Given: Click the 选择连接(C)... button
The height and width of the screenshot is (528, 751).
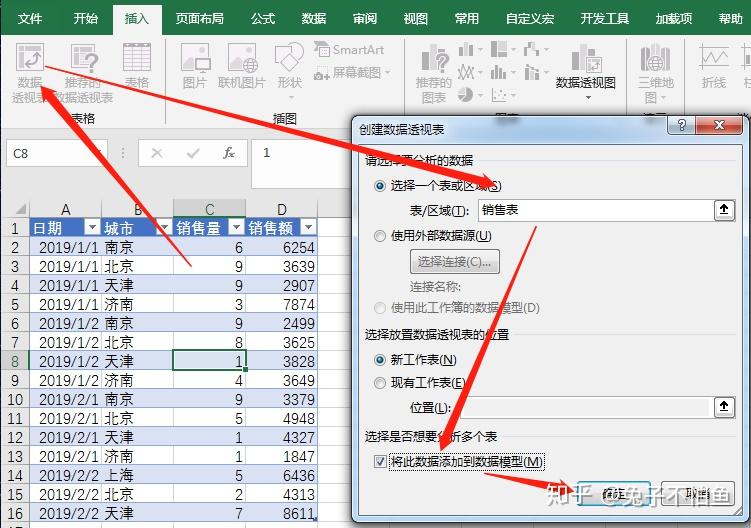Looking at the screenshot, I should [x=455, y=262].
